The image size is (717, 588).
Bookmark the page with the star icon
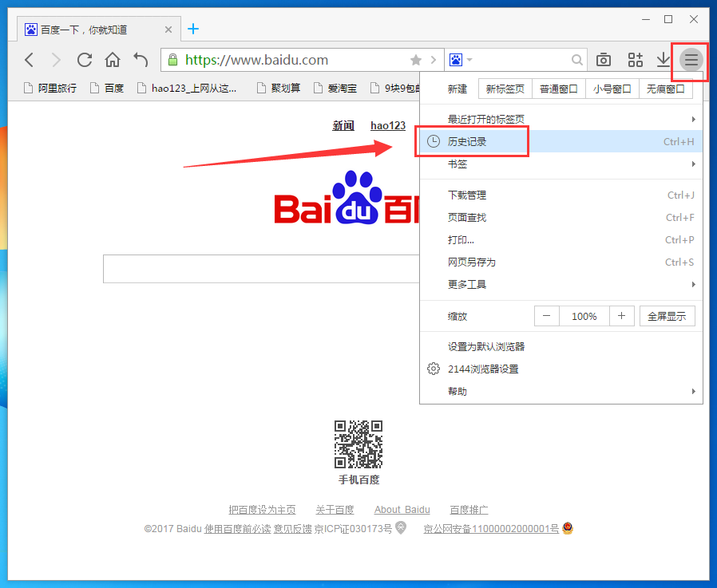416,60
